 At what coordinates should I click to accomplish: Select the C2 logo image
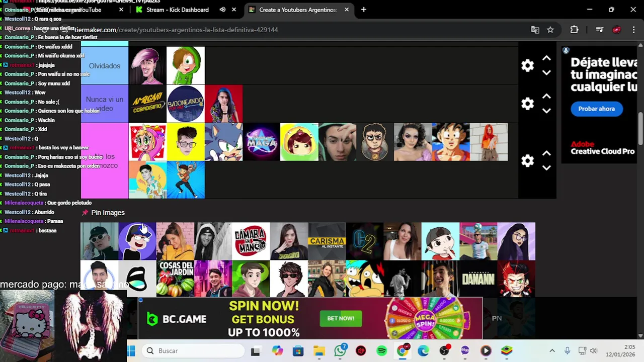point(365,241)
